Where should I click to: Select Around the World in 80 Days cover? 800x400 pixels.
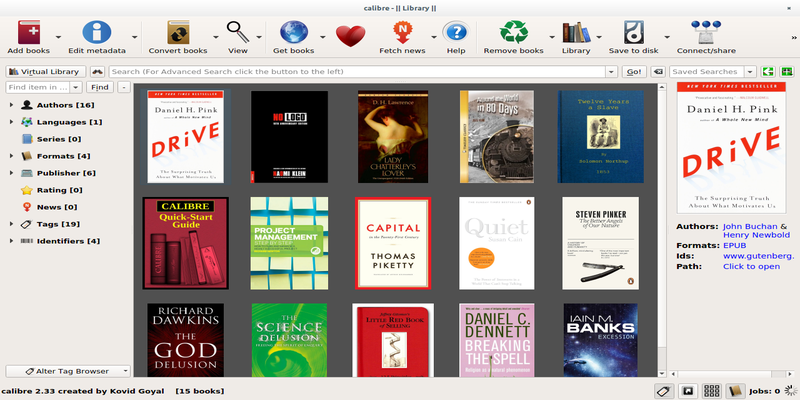point(497,137)
